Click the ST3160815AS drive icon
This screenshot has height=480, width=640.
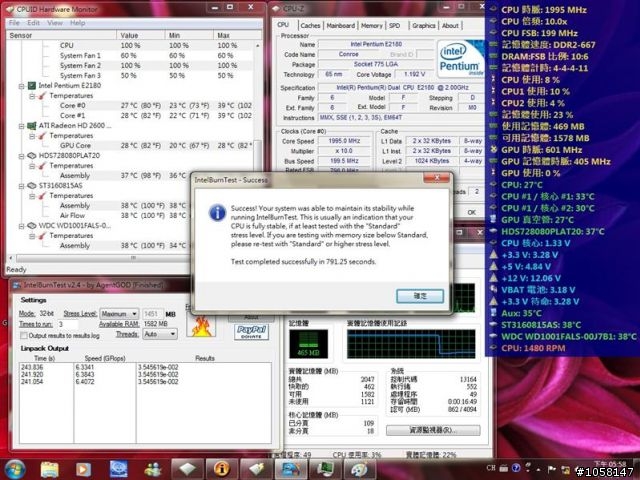click(31, 186)
